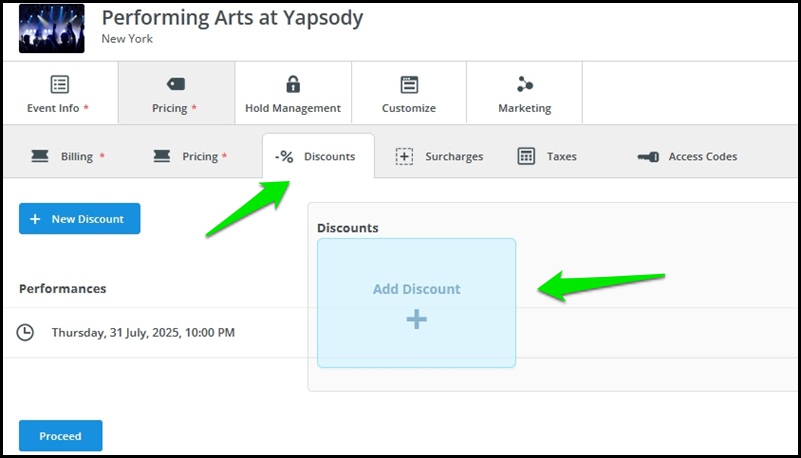This screenshot has width=801, height=458.
Task: Open the Event Info tab
Action: coord(60,93)
